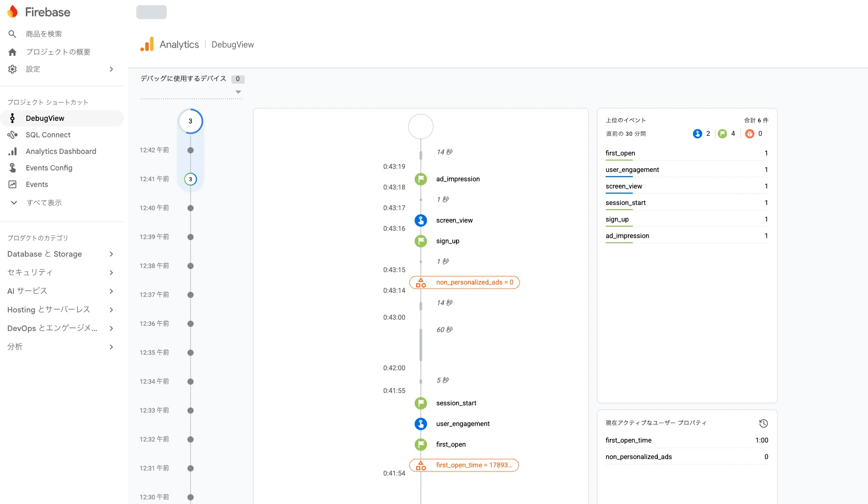Click the search magnifier icon
868x504 pixels.
tap(12, 34)
